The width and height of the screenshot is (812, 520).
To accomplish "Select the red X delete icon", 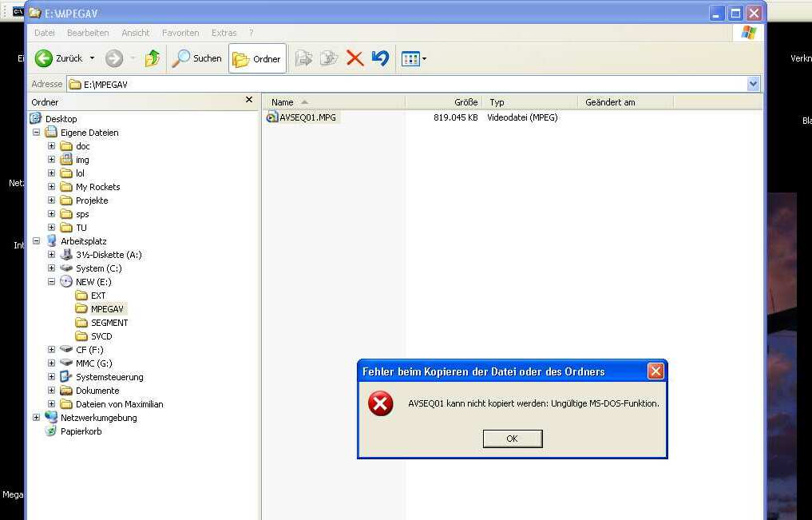I will coord(355,58).
